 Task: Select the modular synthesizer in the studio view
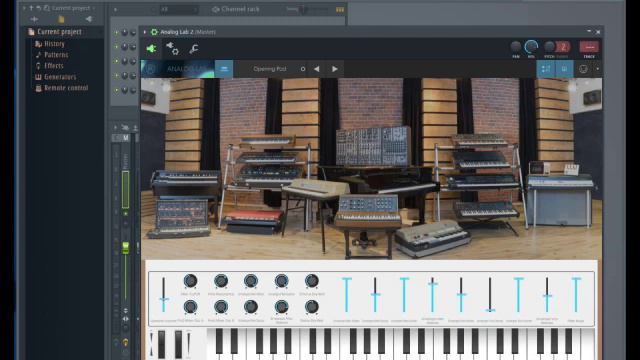coord(373,146)
